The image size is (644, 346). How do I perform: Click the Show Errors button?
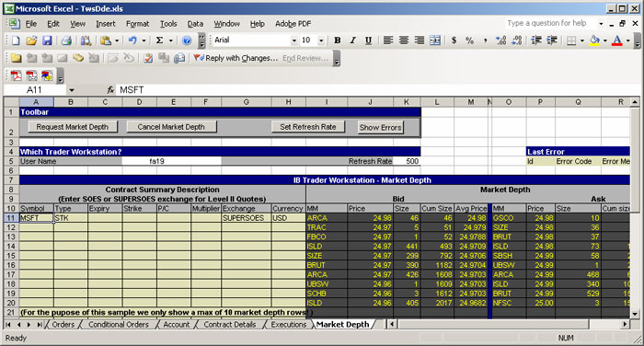pyautogui.click(x=380, y=127)
